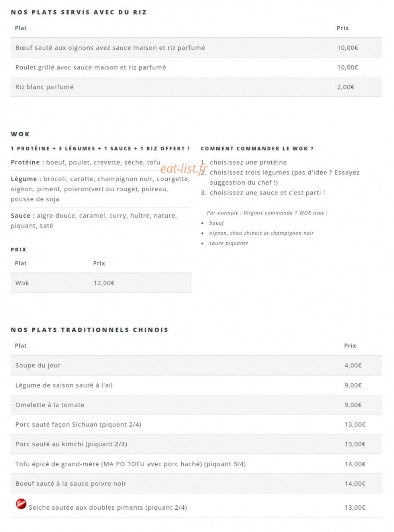Click the red badge icon beside Seiche sautée
The image size is (394, 532).
21,504
